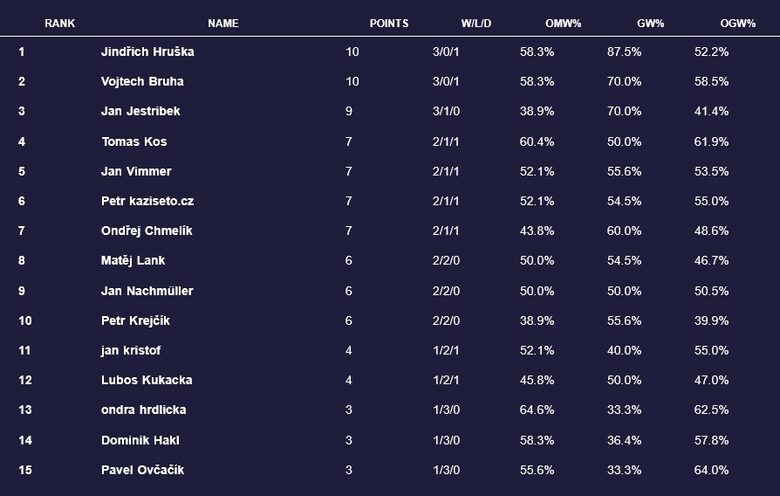This screenshot has height=496, width=780.
Task: Sort by the NAME column header
Action: pos(223,23)
